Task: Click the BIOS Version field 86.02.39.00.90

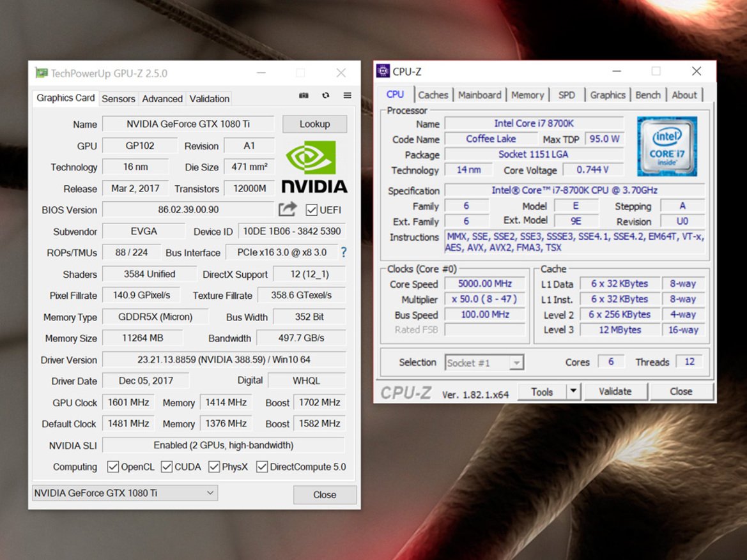Action: coord(188,209)
